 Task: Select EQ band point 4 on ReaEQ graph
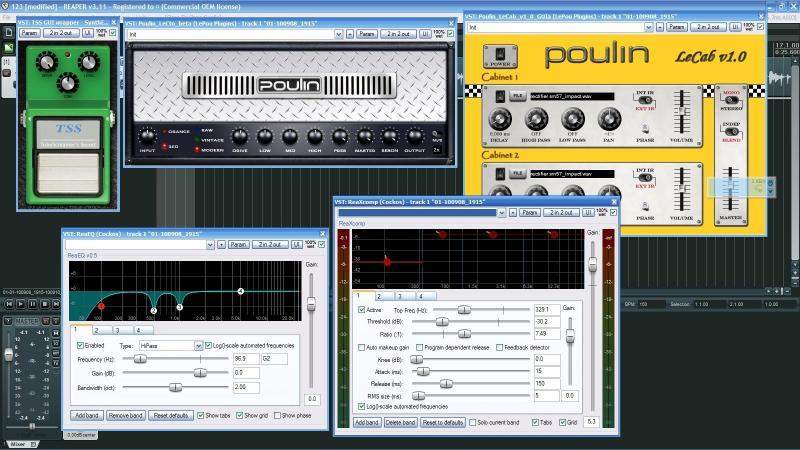coord(241,291)
